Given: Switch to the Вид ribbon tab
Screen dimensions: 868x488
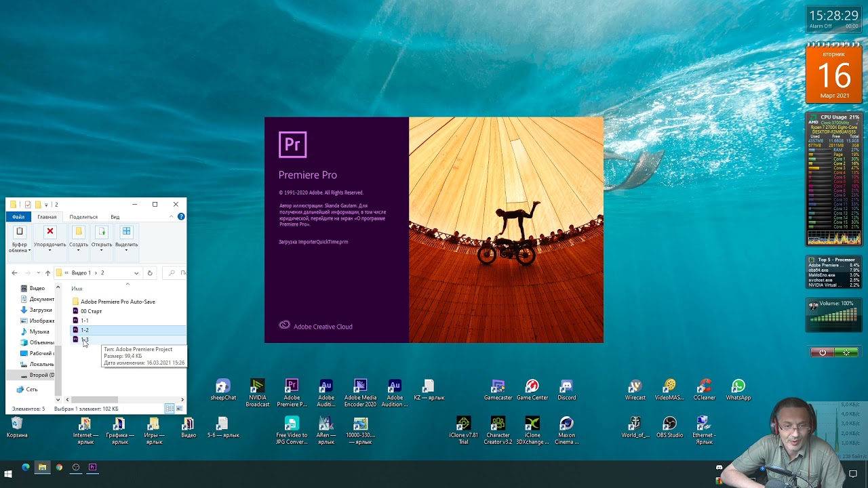Looking at the screenshot, I should pos(115,217).
